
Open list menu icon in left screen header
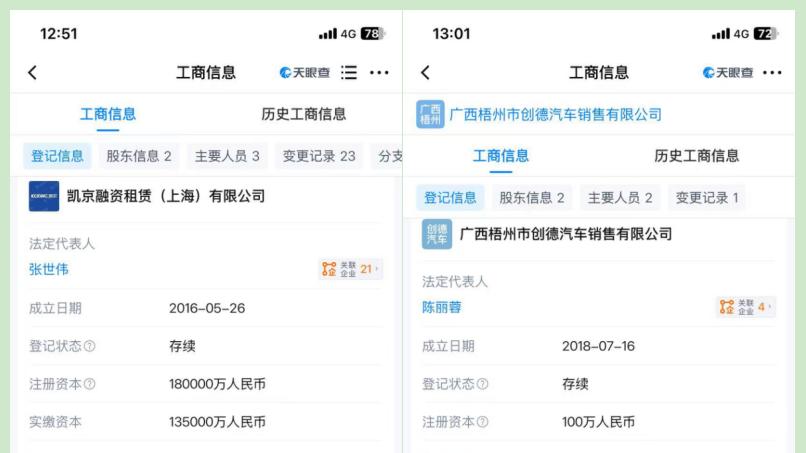(349, 73)
